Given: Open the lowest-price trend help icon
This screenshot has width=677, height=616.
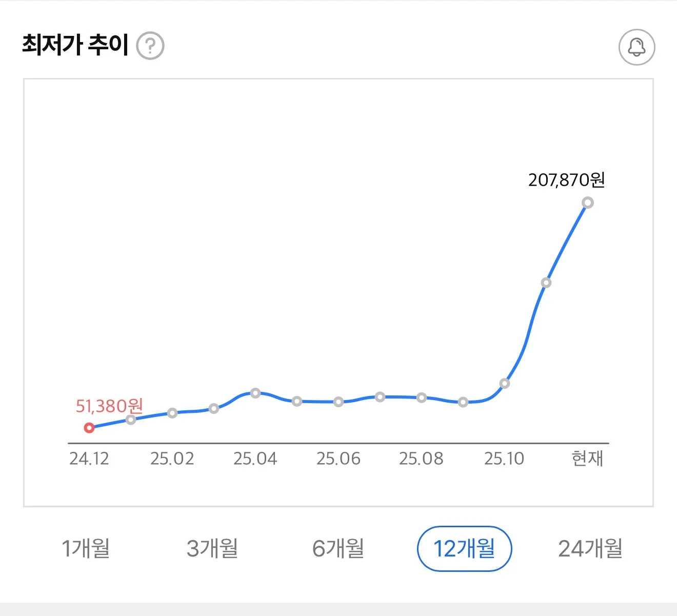Looking at the screenshot, I should pos(150,46).
